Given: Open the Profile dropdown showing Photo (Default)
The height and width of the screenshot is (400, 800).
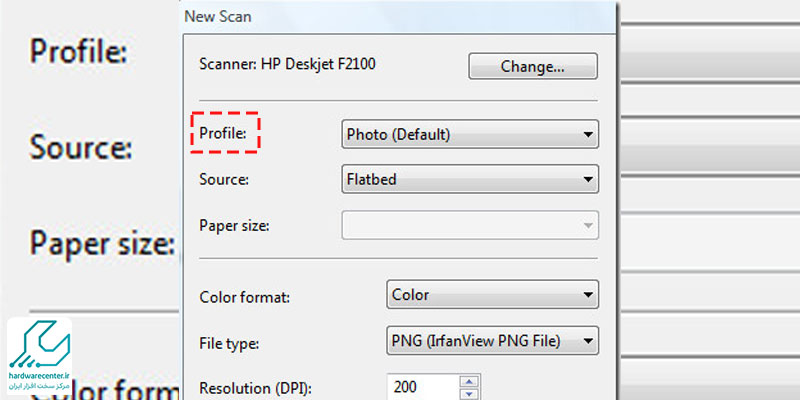Looking at the screenshot, I should pos(470,135).
